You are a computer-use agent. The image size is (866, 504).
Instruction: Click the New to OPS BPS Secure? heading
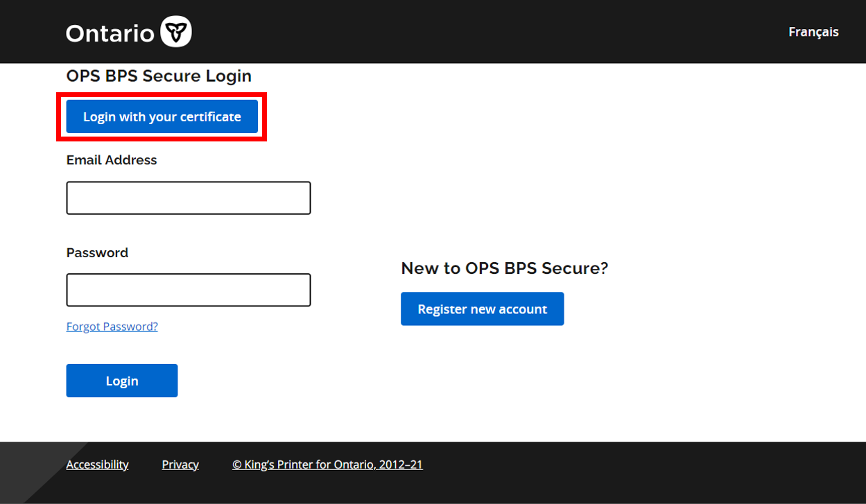click(504, 268)
